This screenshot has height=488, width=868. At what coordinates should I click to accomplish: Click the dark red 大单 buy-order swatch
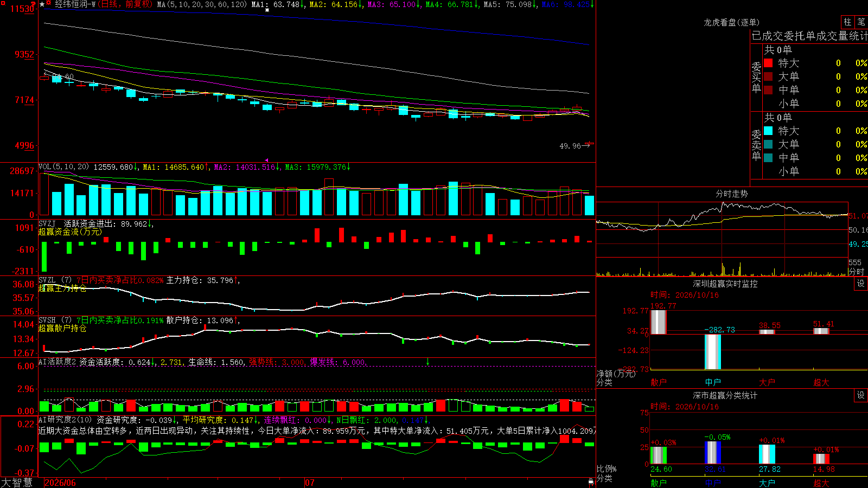(x=768, y=76)
